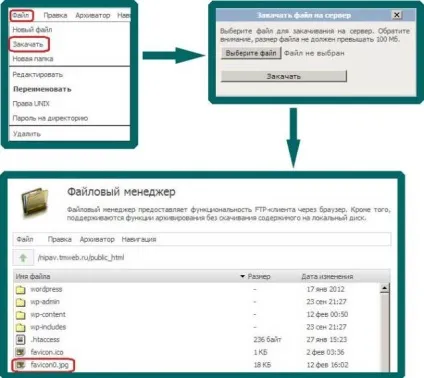
Task: Open the Файл menu in the dropdown panel
Action: [x=21, y=15]
